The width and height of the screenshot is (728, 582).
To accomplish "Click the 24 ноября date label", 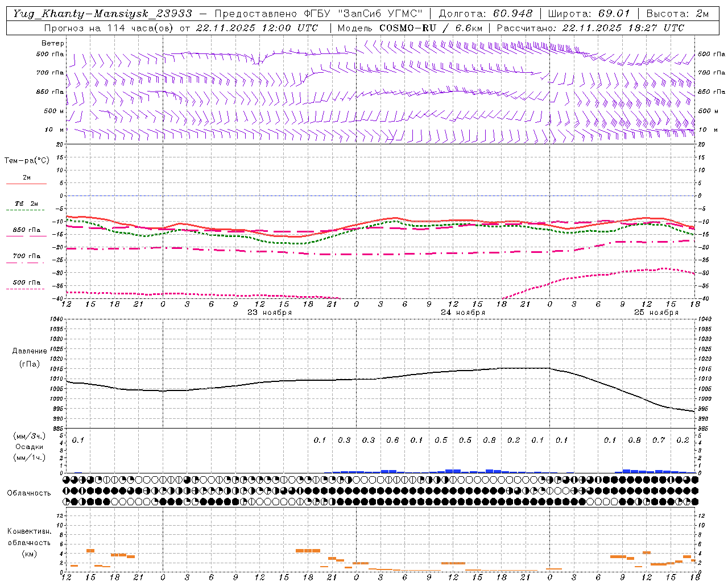I will [x=463, y=313].
